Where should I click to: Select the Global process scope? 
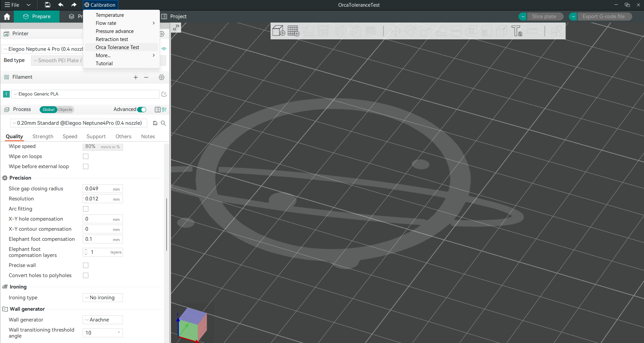[48, 110]
